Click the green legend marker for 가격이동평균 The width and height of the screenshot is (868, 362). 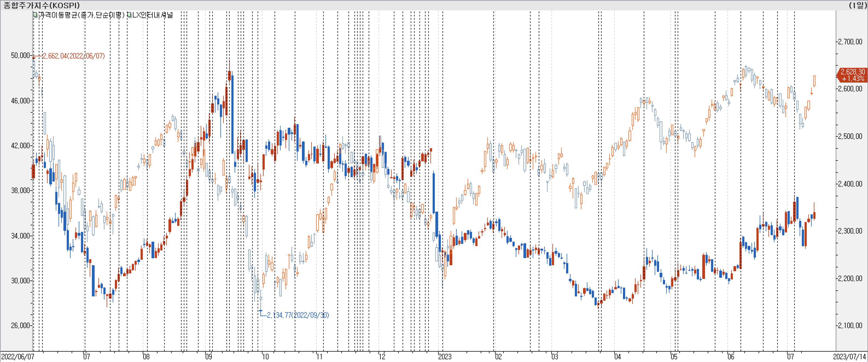click(35, 15)
